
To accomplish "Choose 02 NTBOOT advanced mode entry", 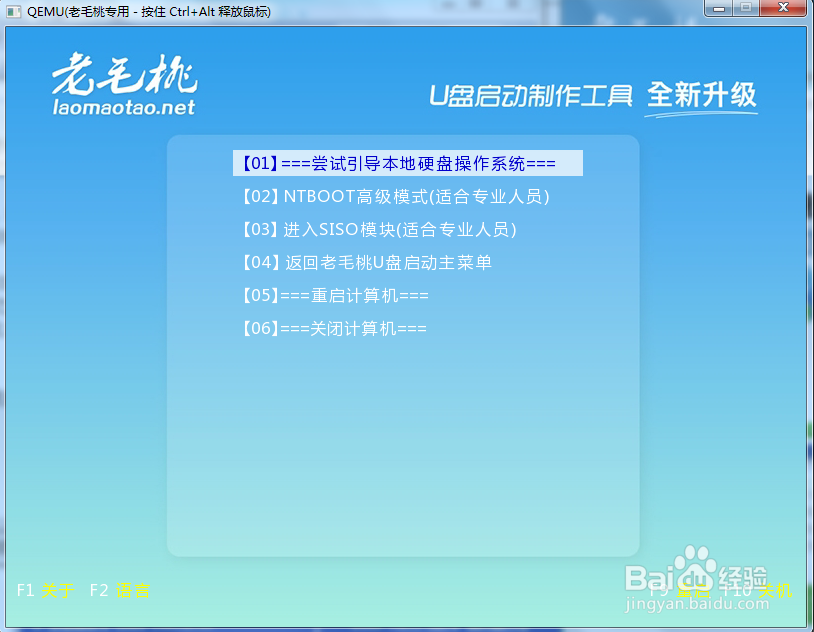I will pyautogui.click(x=396, y=196).
